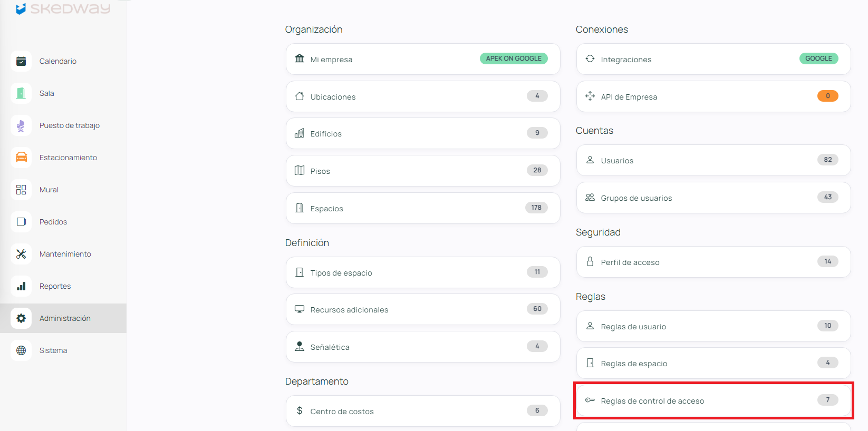Open Mi empresa settings card
The width and height of the screenshot is (868, 431).
(x=422, y=60)
